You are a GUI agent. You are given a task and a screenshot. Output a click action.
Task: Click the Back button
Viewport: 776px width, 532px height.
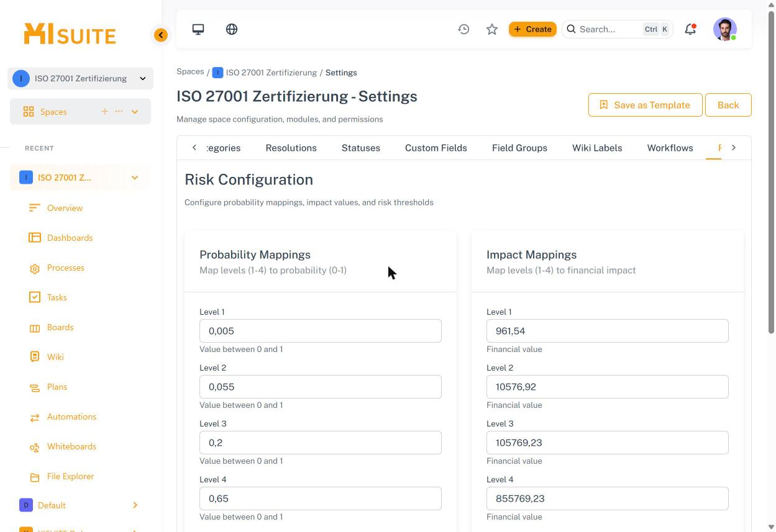728,105
